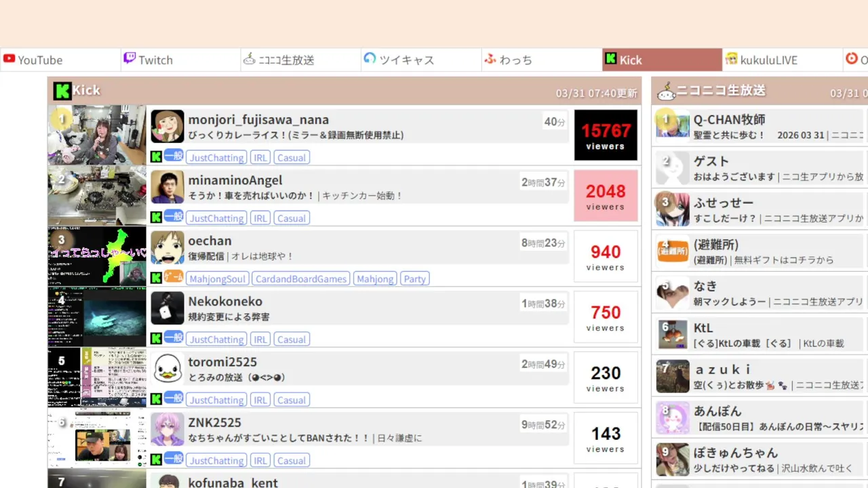Click 15767 viewers count box
Screen dimensions: 868x488
pyautogui.click(x=606, y=136)
